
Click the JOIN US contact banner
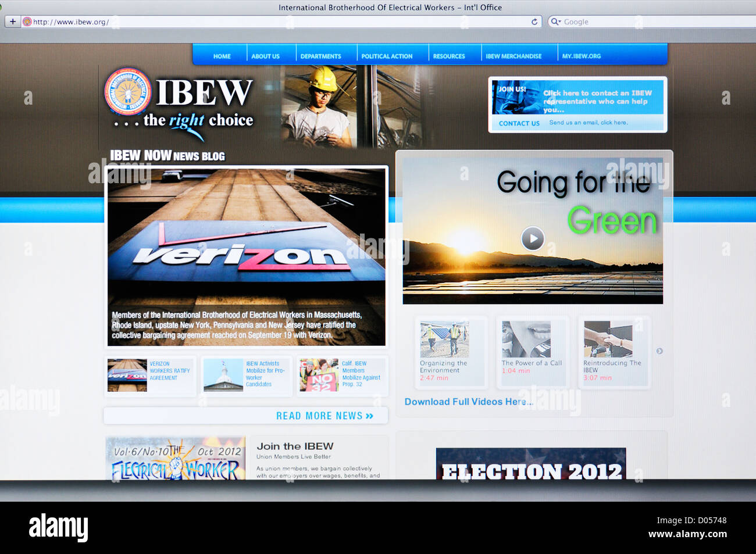[577, 97]
